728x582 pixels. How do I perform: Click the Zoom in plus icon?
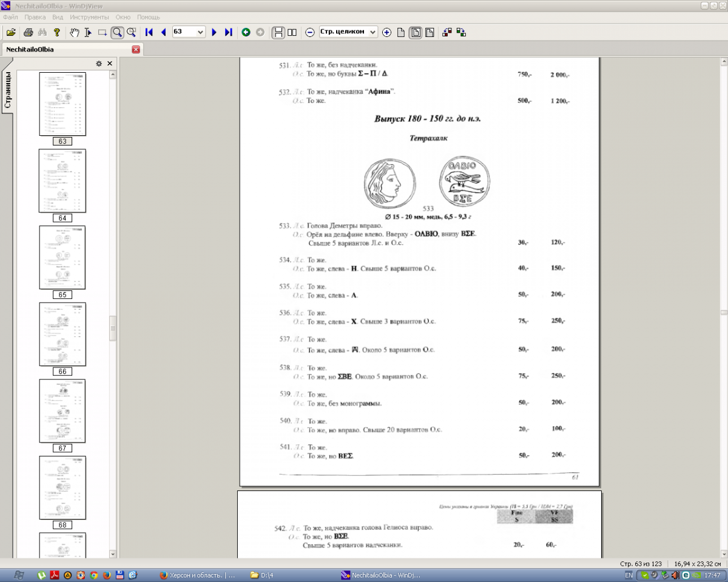[x=386, y=32]
